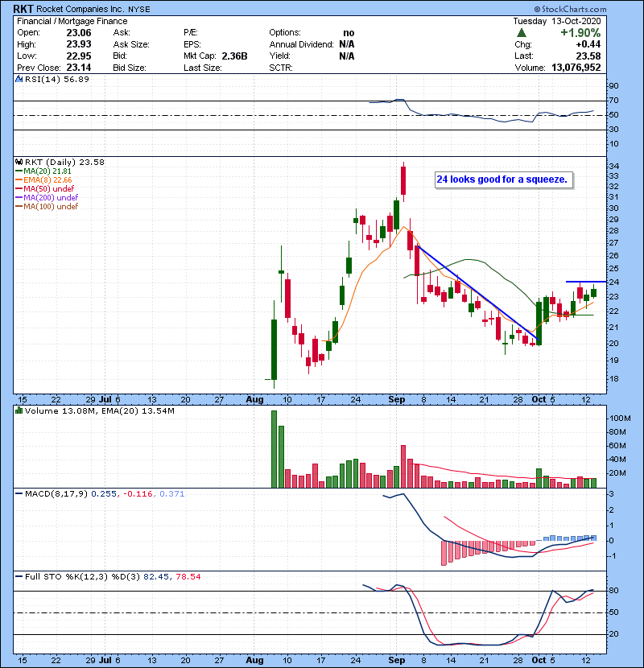Image resolution: width=644 pixels, height=668 pixels.
Task: Click the Last price 23.58 in header
Action: tap(588, 56)
